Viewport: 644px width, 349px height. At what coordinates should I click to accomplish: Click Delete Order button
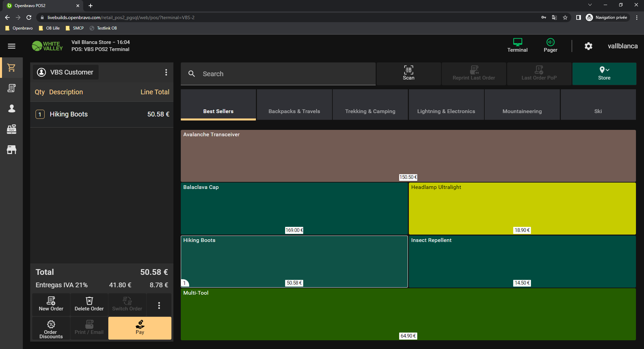point(89,304)
